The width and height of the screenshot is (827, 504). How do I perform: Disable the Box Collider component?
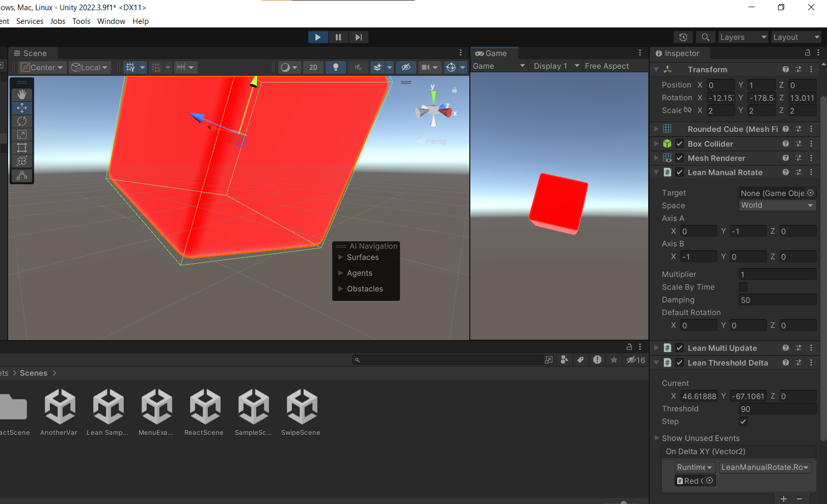[680, 144]
